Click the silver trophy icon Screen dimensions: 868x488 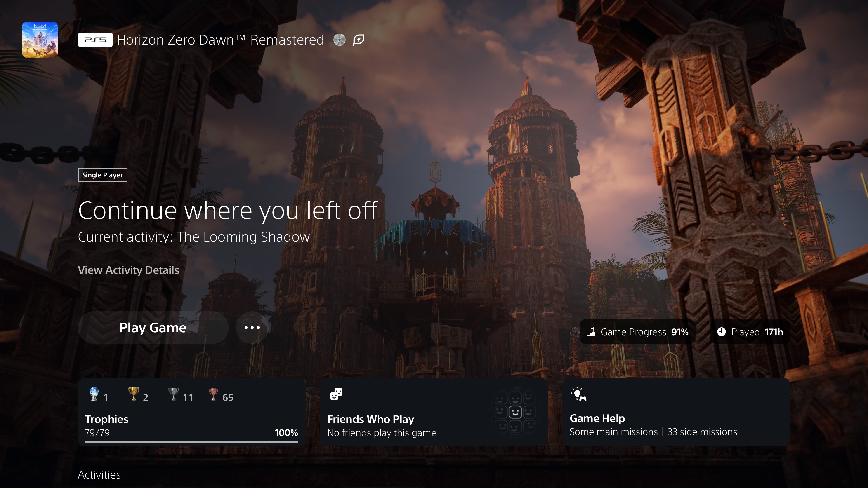(x=174, y=394)
